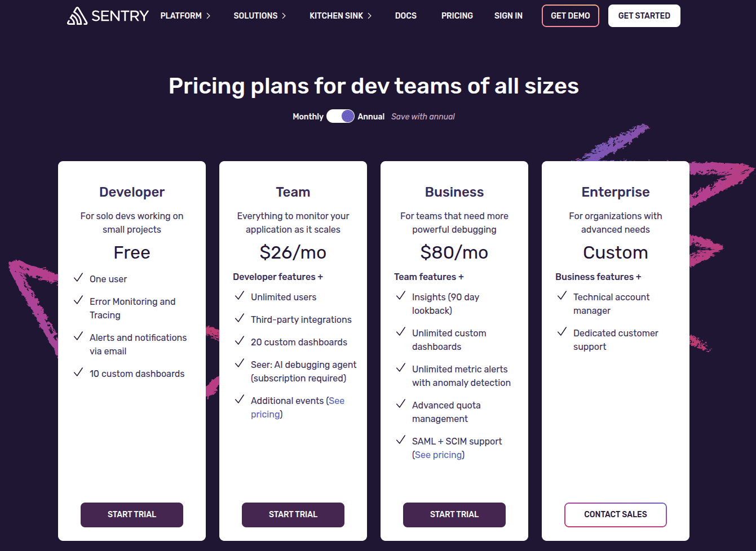Start trial for the Team plan
Screen dimensions: 756x551
293,514
